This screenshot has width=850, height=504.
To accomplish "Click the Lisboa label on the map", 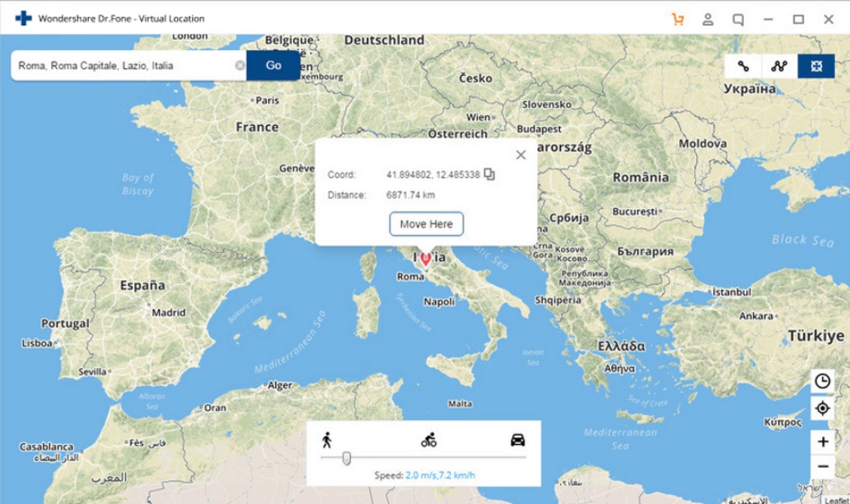I will point(37,343).
